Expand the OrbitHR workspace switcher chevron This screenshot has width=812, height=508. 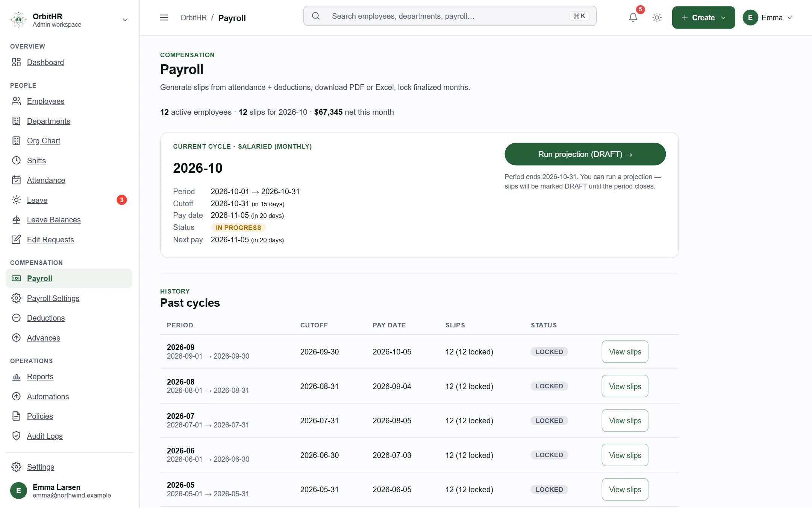click(125, 20)
